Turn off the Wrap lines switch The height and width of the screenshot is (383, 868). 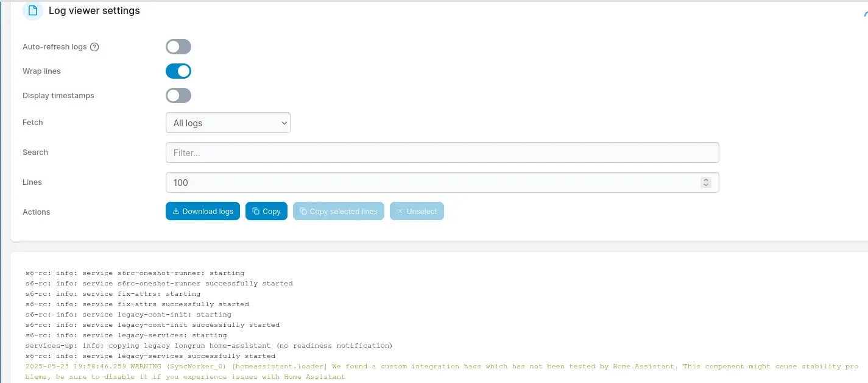point(178,71)
